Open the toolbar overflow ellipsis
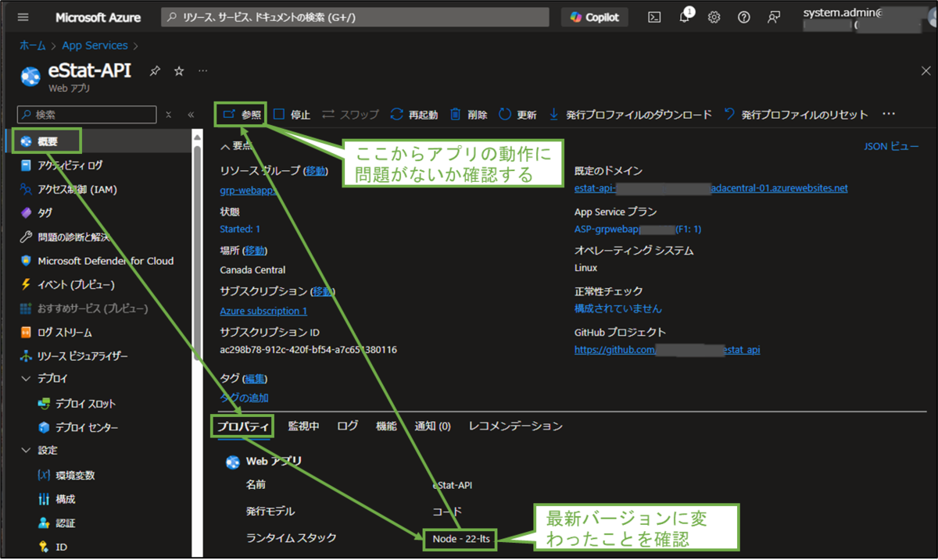The image size is (938, 560). click(888, 115)
